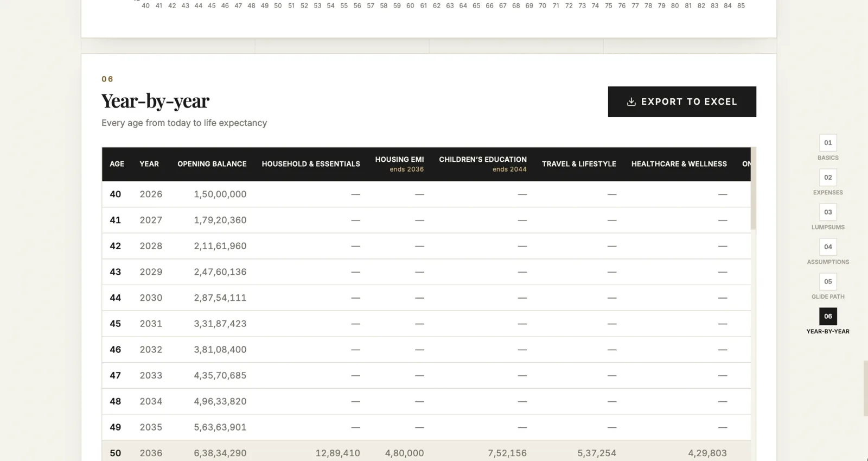868x461 pixels.
Task: Click Healthcare & Wellness value 4,29,803
Action: (707, 453)
